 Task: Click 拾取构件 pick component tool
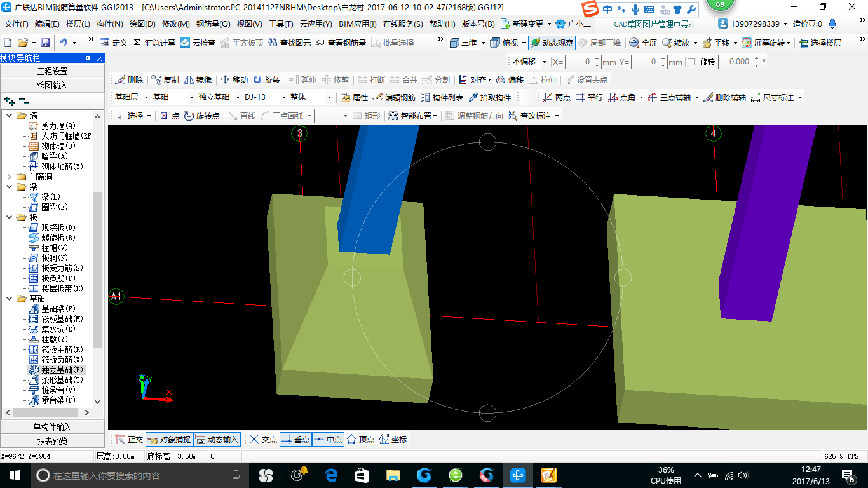490,97
